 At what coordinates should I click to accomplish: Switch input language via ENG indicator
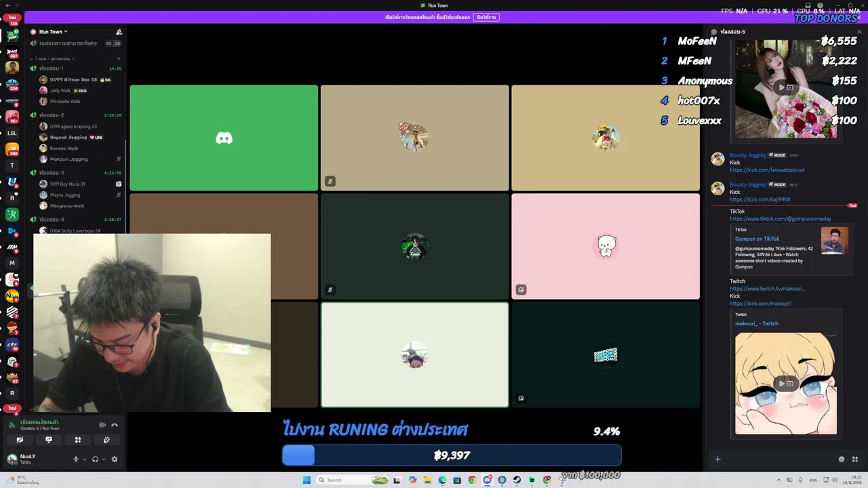pyautogui.click(x=813, y=480)
